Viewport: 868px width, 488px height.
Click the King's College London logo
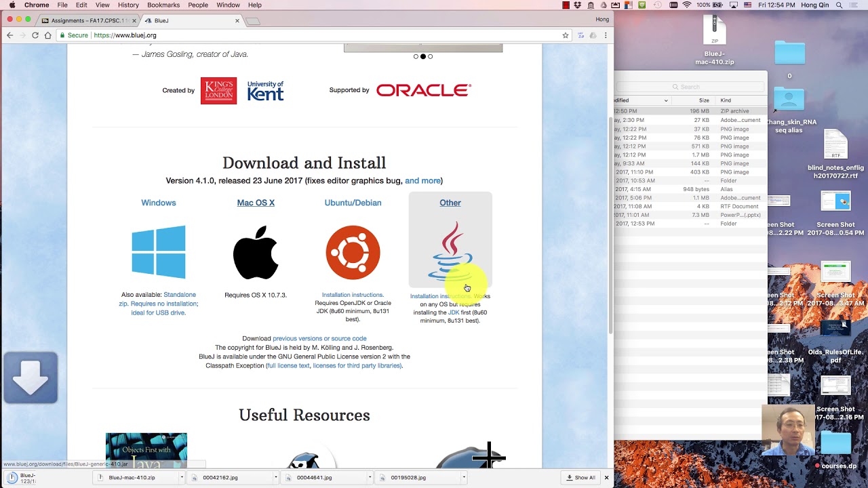coord(218,91)
